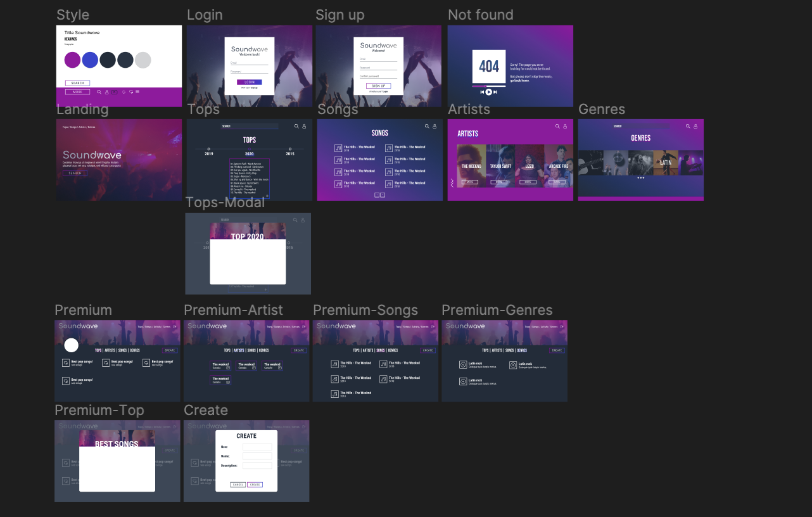Click the SEARCH button on the Landing frame
This screenshot has width=812, height=517.
(75, 173)
